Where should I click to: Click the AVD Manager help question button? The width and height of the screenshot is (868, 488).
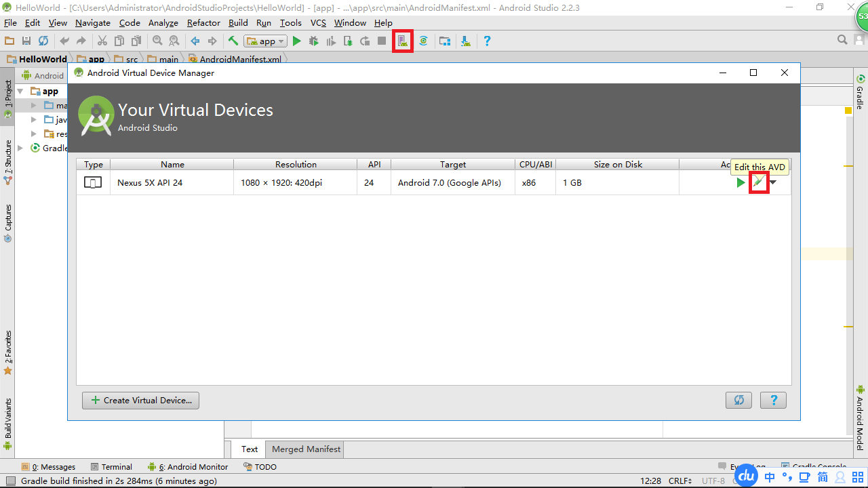tap(773, 400)
